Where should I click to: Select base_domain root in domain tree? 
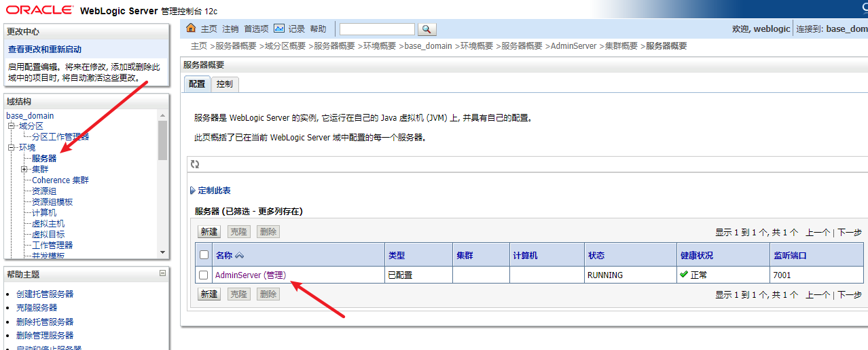click(30, 116)
